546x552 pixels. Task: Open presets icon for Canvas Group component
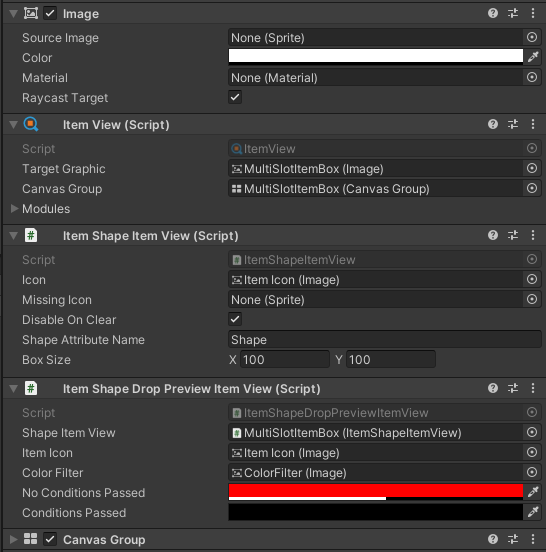click(513, 539)
